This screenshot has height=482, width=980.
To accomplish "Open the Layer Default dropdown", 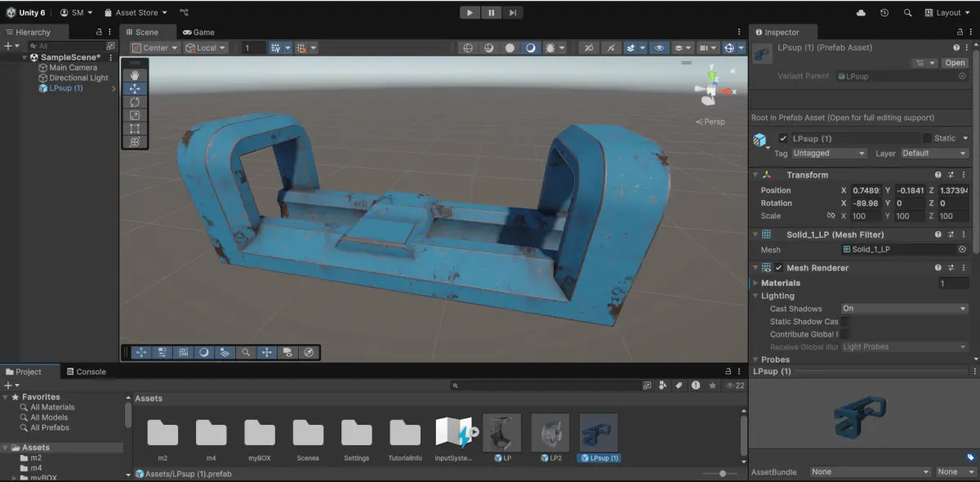I will click(x=933, y=154).
